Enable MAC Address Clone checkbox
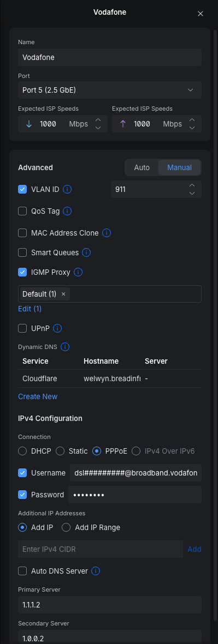Screen dimensions: 218x644 tap(22, 233)
